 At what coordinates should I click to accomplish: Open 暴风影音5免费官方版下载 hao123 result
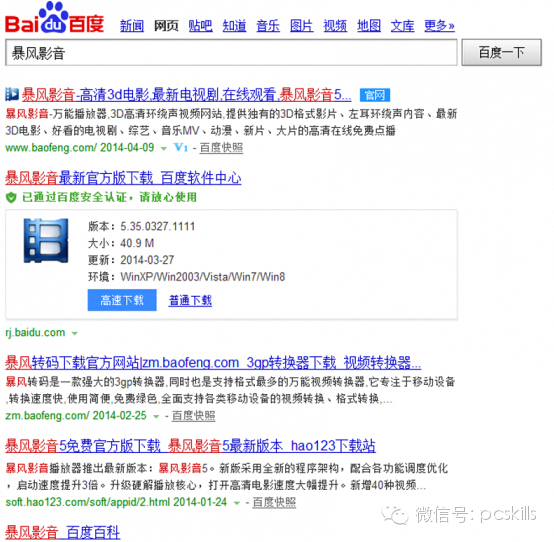point(190,446)
